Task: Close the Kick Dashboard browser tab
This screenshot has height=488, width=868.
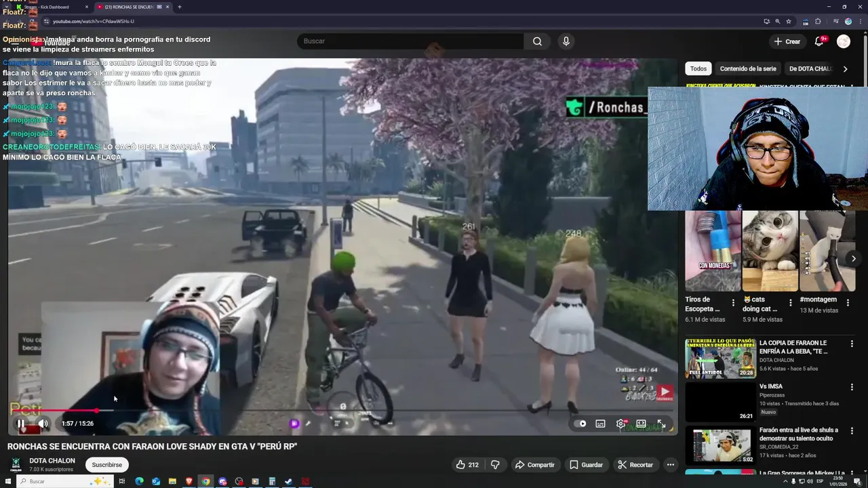Action: click(x=87, y=7)
